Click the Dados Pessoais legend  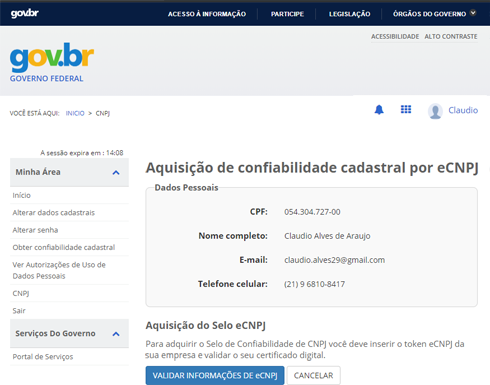tap(186, 188)
